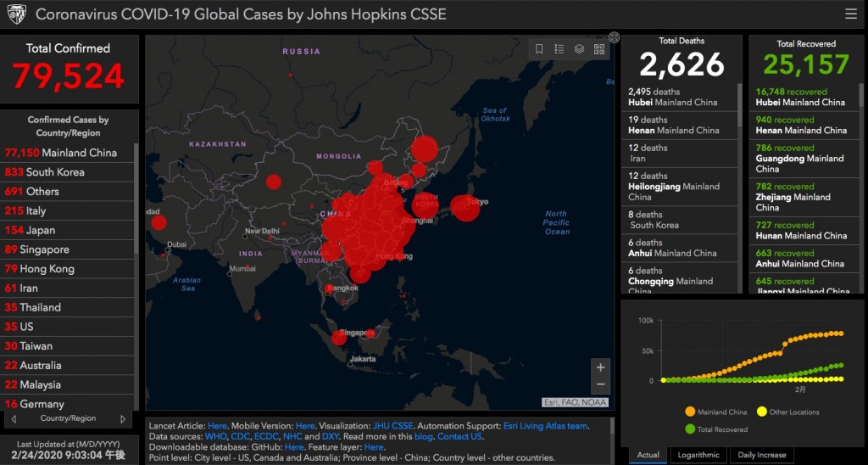Image resolution: width=868 pixels, height=465 pixels.
Task: Zoom in with plus button
Action: pos(601,367)
